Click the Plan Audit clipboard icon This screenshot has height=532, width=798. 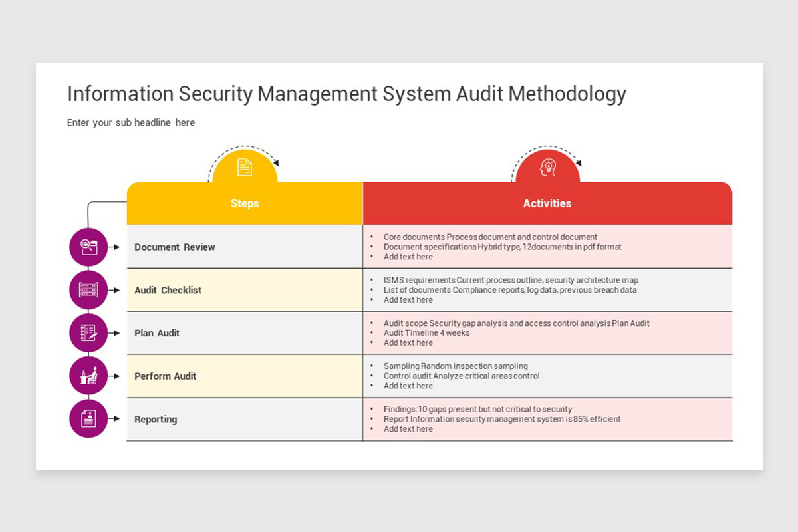88,333
